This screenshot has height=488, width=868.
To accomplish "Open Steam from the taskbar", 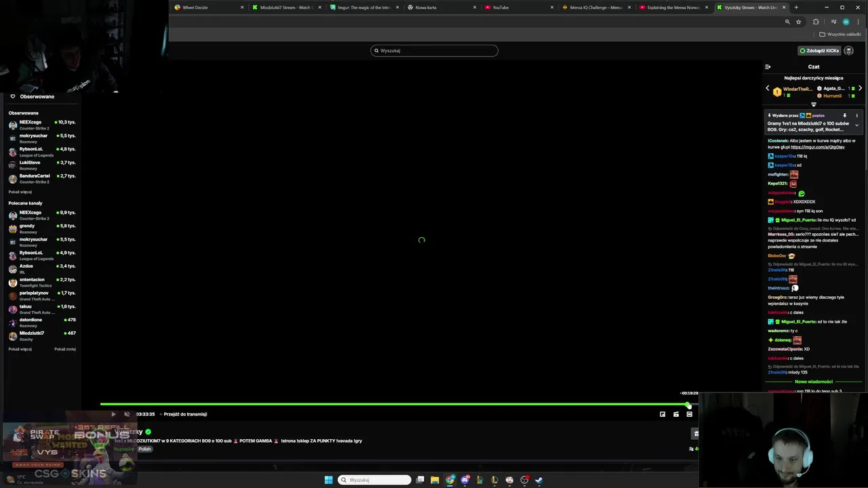I will [539, 480].
